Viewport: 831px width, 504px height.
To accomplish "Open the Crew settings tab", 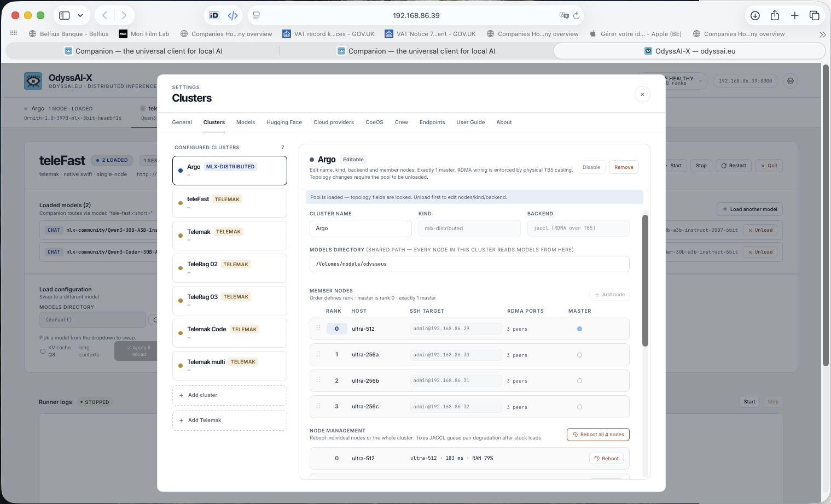I will (x=402, y=122).
